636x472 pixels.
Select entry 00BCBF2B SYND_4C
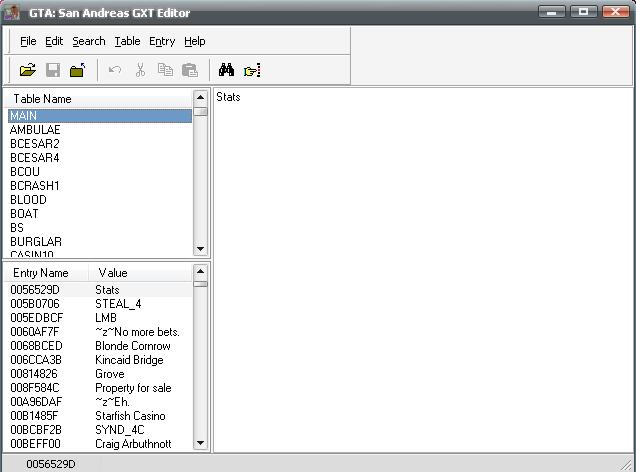[100, 430]
